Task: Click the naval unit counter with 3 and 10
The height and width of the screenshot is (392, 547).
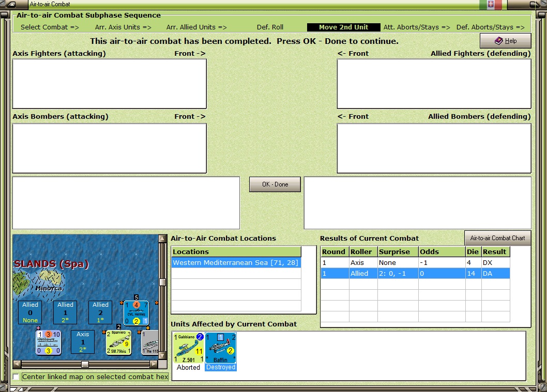Action: click(x=49, y=342)
